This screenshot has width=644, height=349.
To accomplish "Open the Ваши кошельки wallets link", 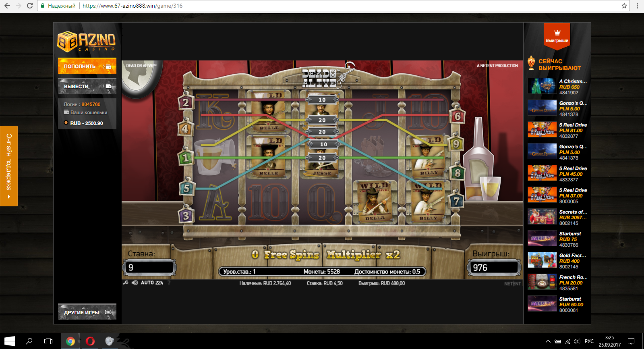I will tap(85, 112).
